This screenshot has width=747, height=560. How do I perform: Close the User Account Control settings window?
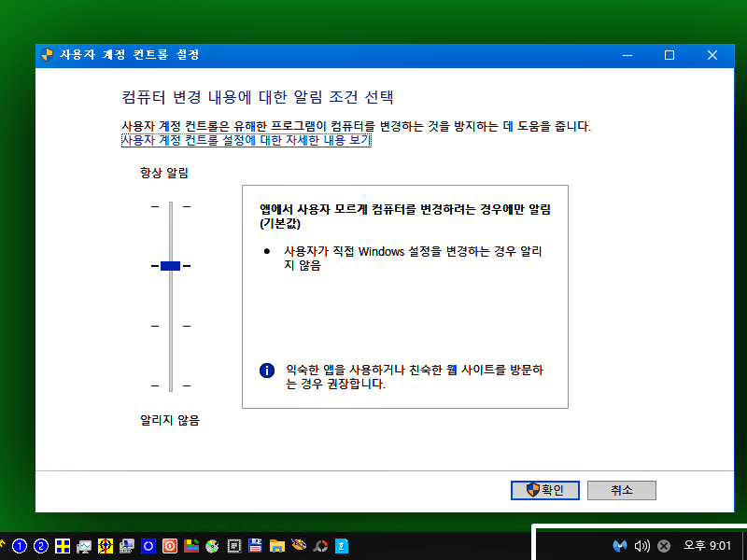tap(712, 55)
